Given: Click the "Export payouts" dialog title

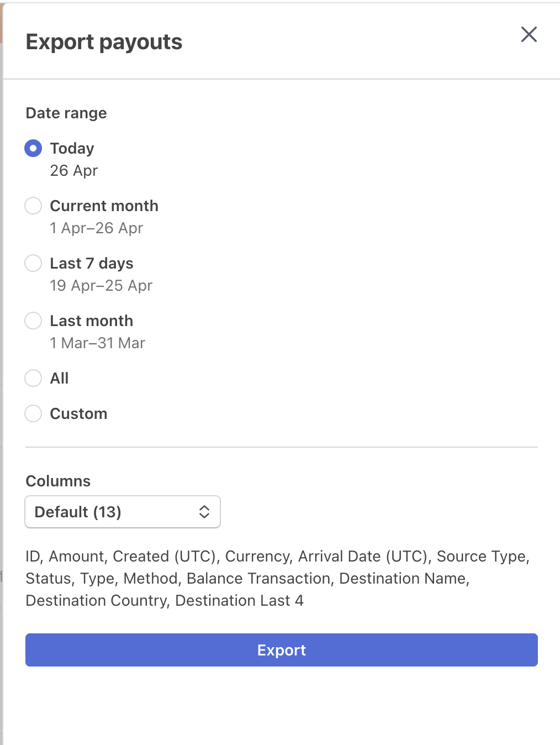Looking at the screenshot, I should coord(104,42).
